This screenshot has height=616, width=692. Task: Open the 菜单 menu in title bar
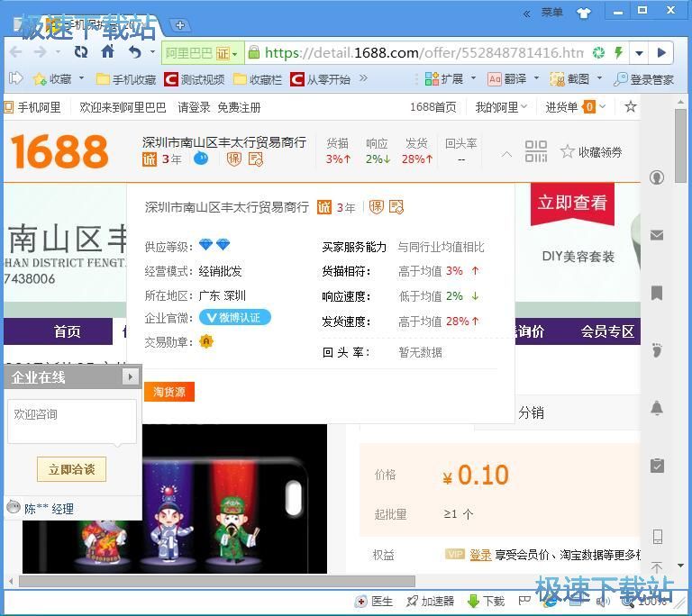pyautogui.click(x=551, y=13)
